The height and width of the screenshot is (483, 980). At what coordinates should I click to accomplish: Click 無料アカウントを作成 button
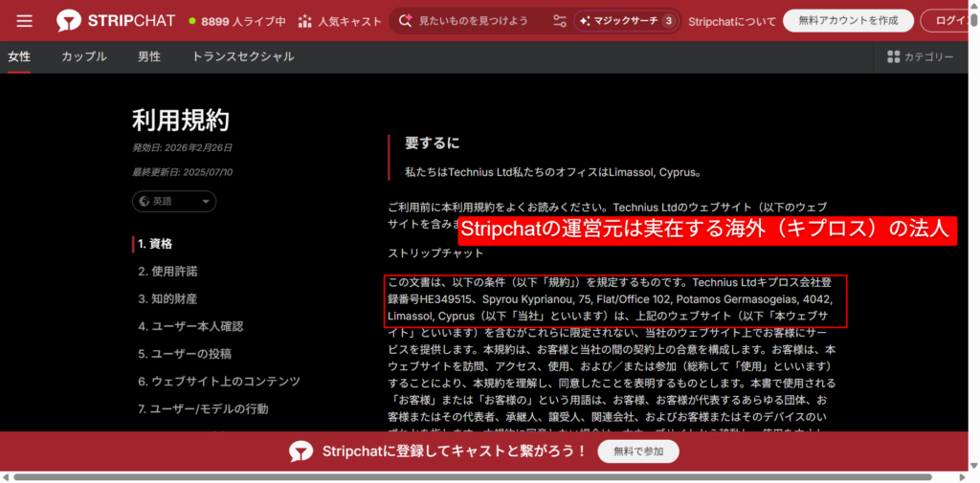tap(848, 21)
